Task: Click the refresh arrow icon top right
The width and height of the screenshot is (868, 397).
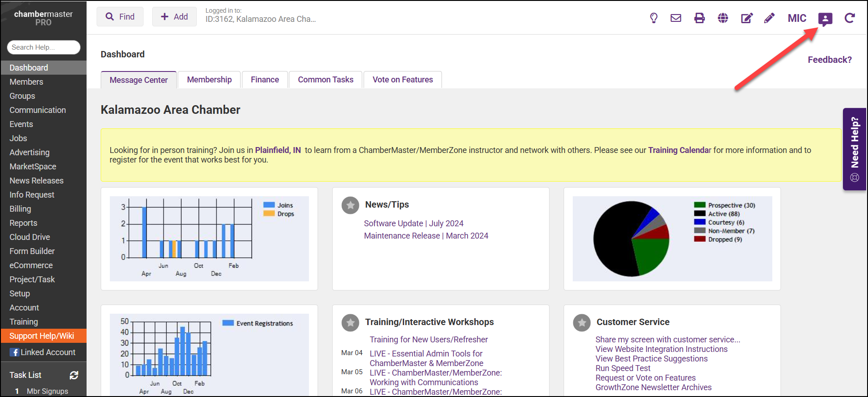Action: click(849, 18)
